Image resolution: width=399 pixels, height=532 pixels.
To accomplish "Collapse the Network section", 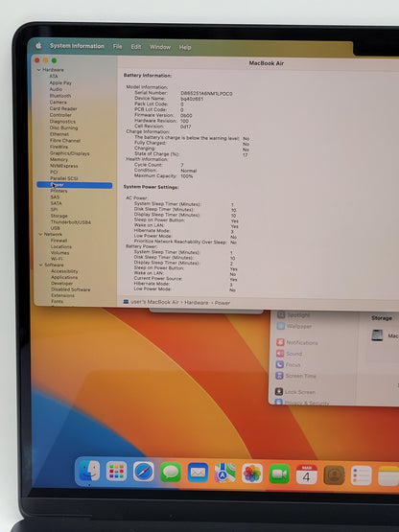I will 40,234.
